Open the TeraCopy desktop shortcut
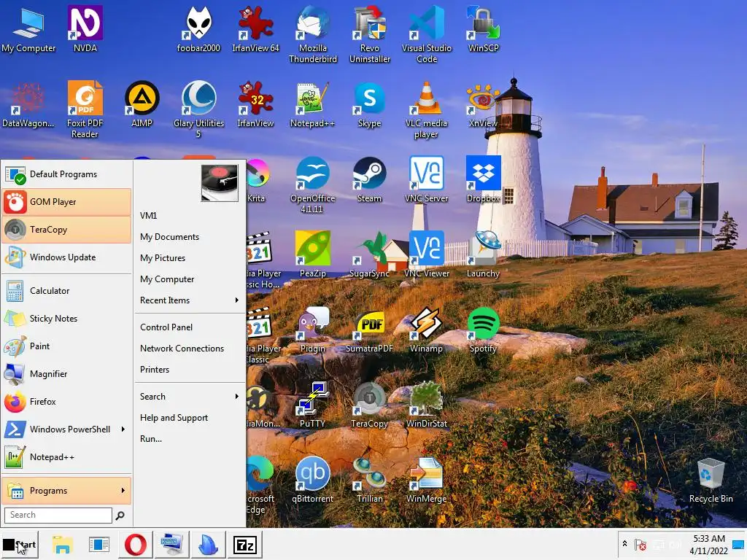747x560 pixels. click(x=370, y=405)
